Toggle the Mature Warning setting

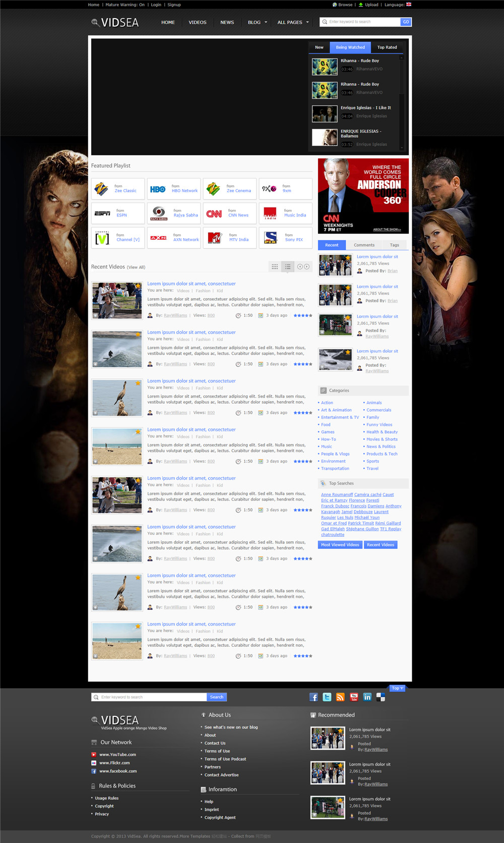pyautogui.click(x=125, y=5)
